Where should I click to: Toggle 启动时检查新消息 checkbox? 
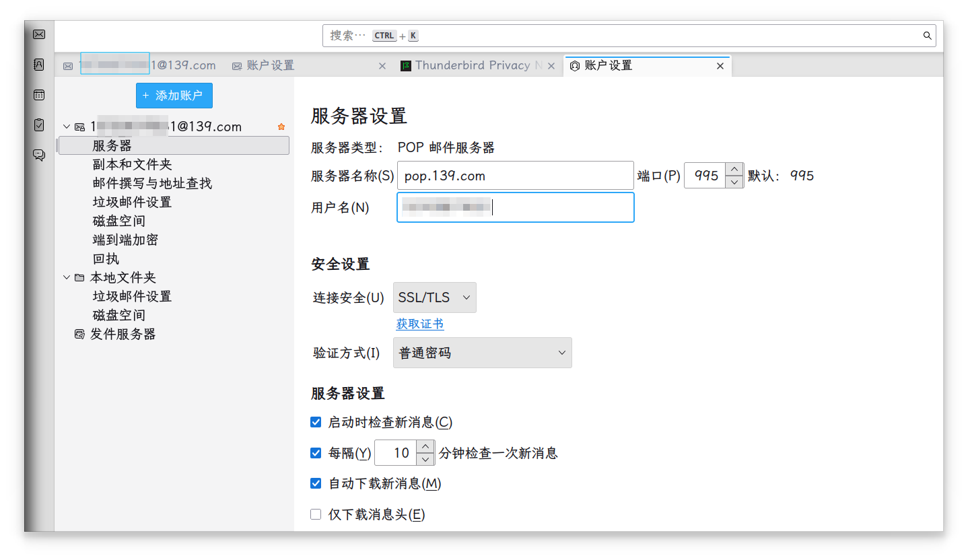[x=316, y=422]
